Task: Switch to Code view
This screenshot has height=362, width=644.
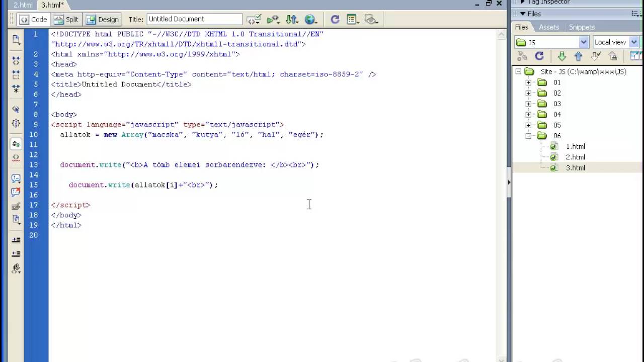Action: (x=33, y=20)
